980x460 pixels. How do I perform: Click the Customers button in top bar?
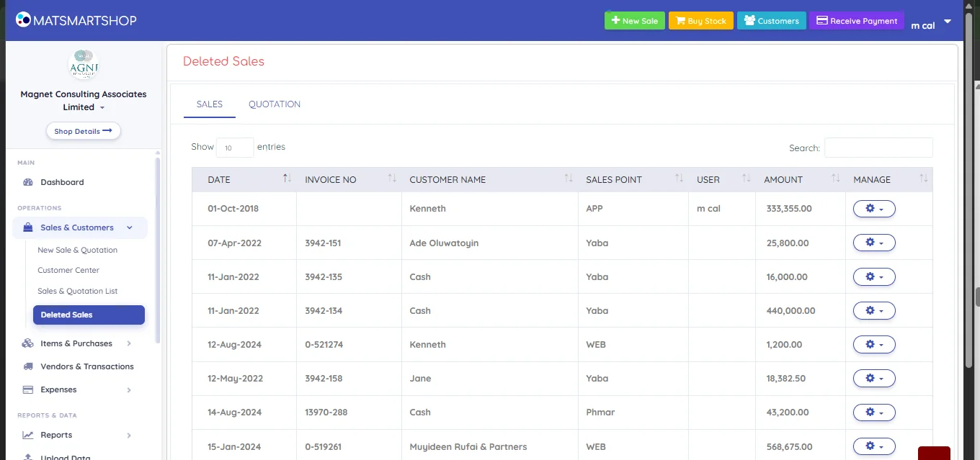[x=772, y=21]
